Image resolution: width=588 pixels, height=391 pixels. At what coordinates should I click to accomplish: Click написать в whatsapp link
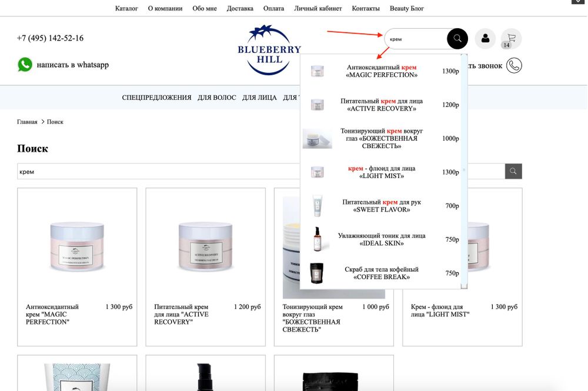(73, 65)
